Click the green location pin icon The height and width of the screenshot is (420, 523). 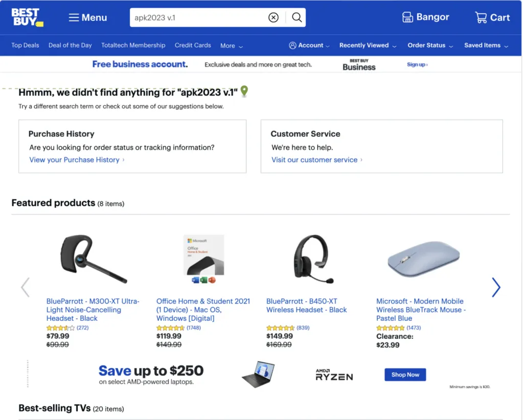[x=244, y=91]
